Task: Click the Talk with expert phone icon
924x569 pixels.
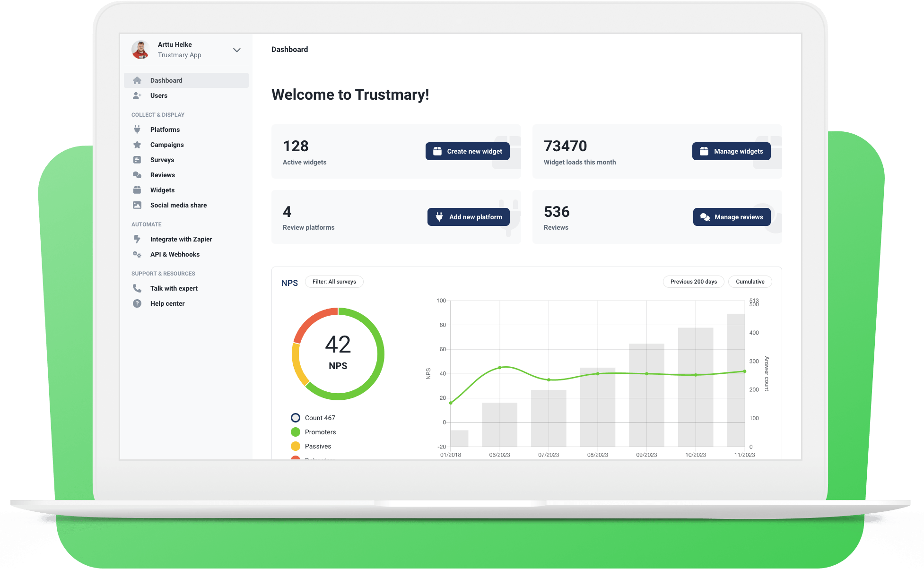Action: tap(137, 288)
